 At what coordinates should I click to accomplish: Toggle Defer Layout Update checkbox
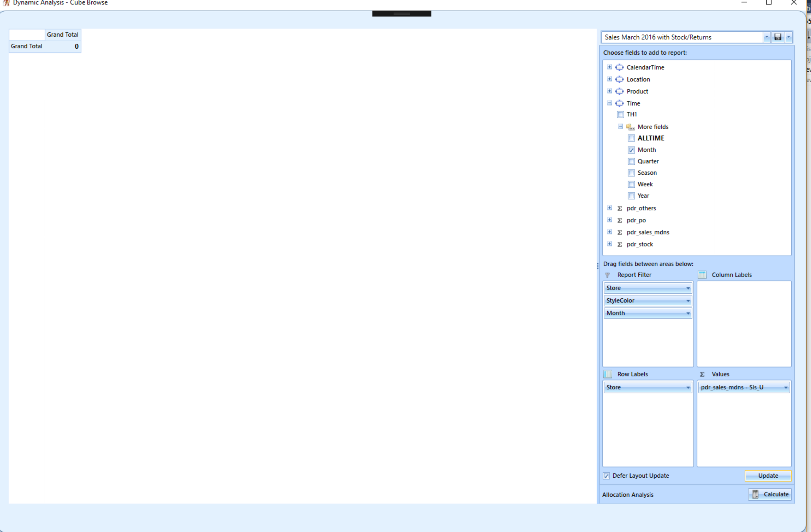pyautogui.click(x=606, y=476)
